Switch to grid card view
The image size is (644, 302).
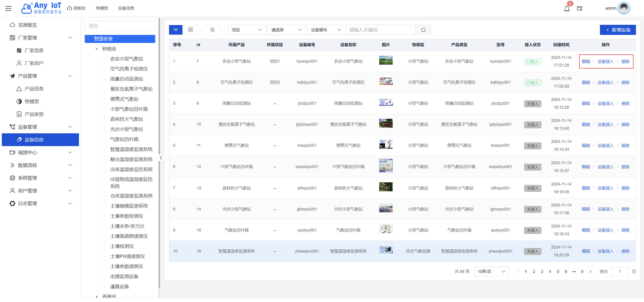coord(190,30)
